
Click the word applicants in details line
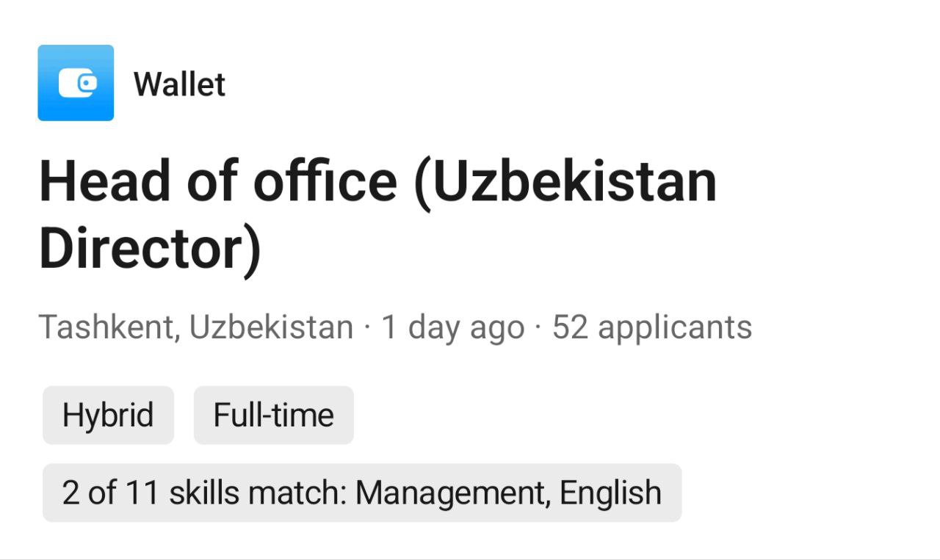coord(675,329)
